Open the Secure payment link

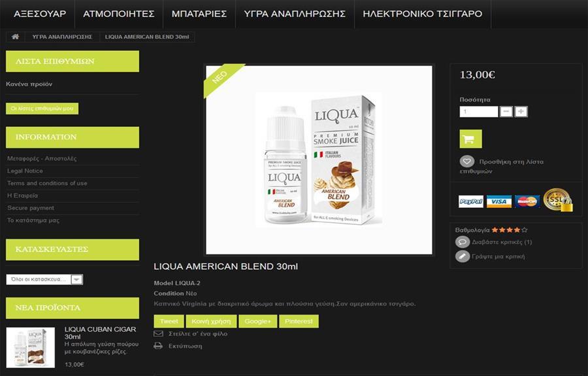(x=31, y=208)
